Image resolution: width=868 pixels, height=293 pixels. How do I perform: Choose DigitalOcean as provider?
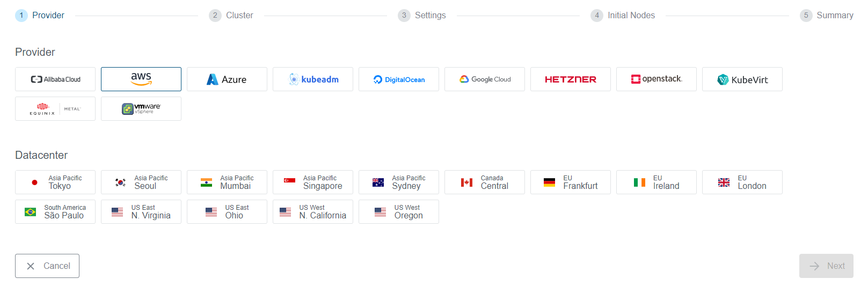point(399,79)
